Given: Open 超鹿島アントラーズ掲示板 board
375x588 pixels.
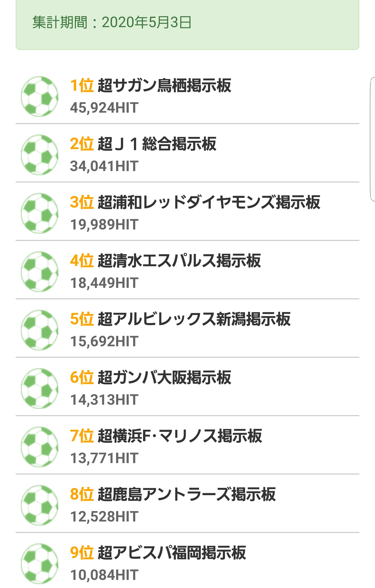Looking at the screenshot, I should coord(186,494).
